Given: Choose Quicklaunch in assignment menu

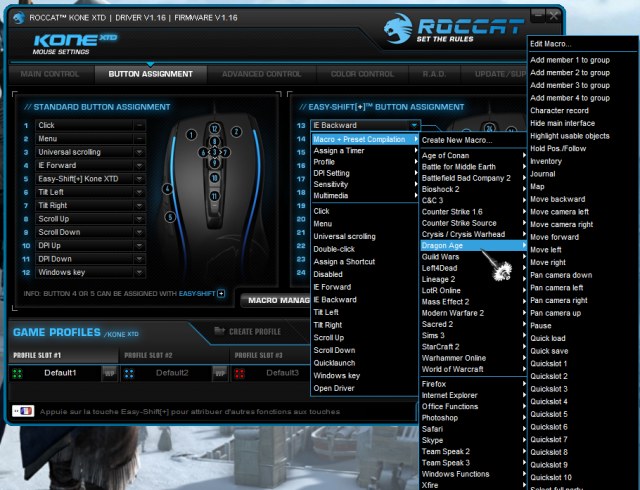Looking at the screenshot, I should 334,363.
